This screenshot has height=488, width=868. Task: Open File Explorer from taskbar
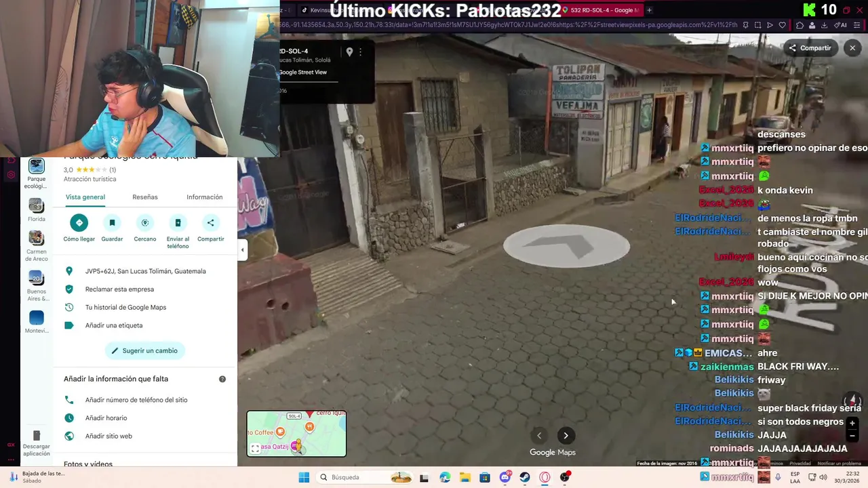tap(465, 477)
